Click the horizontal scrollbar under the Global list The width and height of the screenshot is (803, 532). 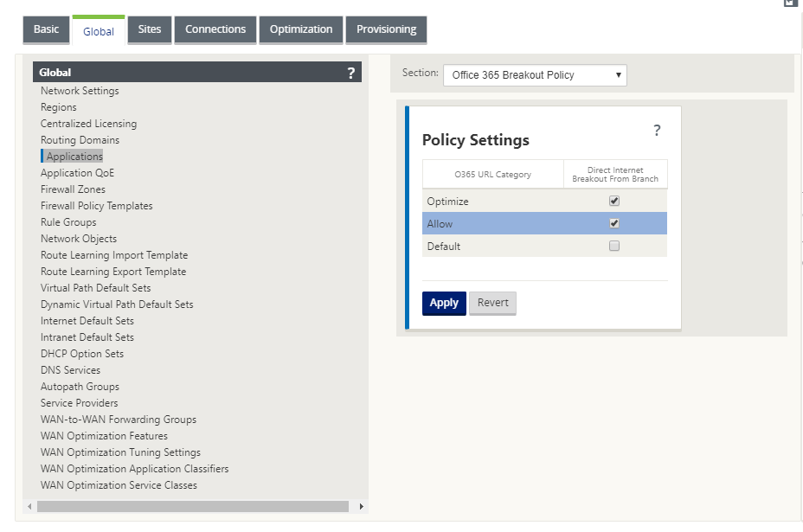pyautogui.click(x=193, y=506)
